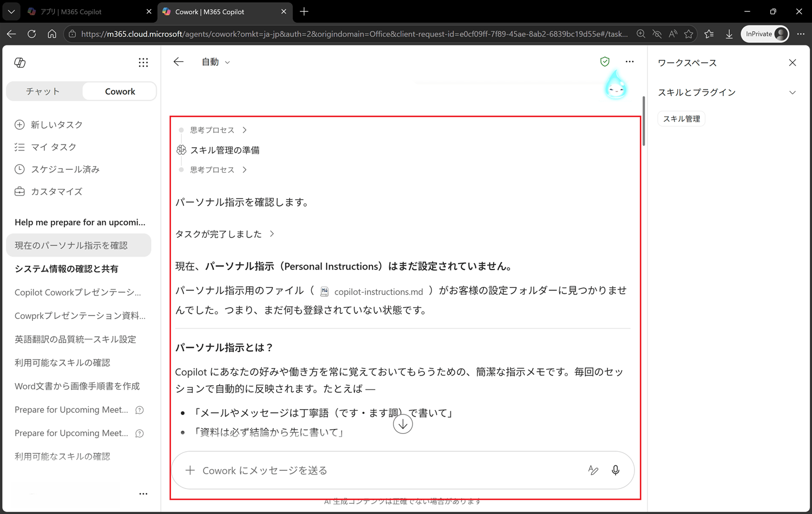Activate the microphone voice input icon
This screenshot has width=812, height=514.
(x=615, y=470)
